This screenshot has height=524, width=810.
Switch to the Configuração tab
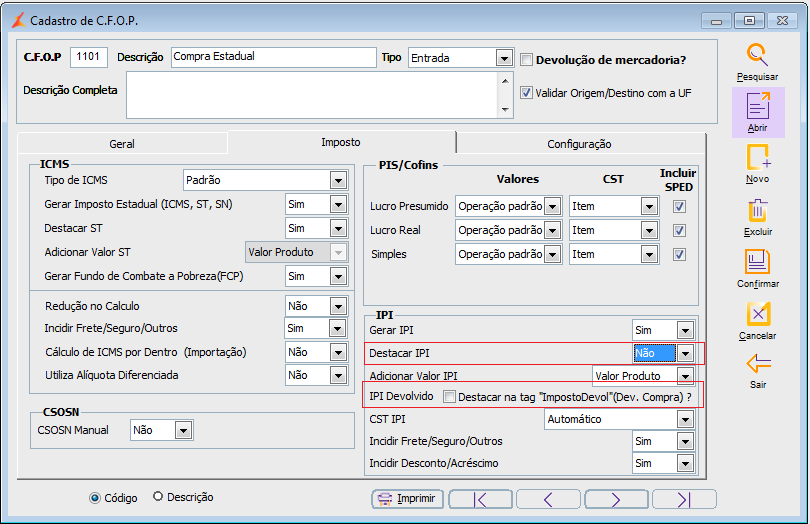(x=580, y=144)
